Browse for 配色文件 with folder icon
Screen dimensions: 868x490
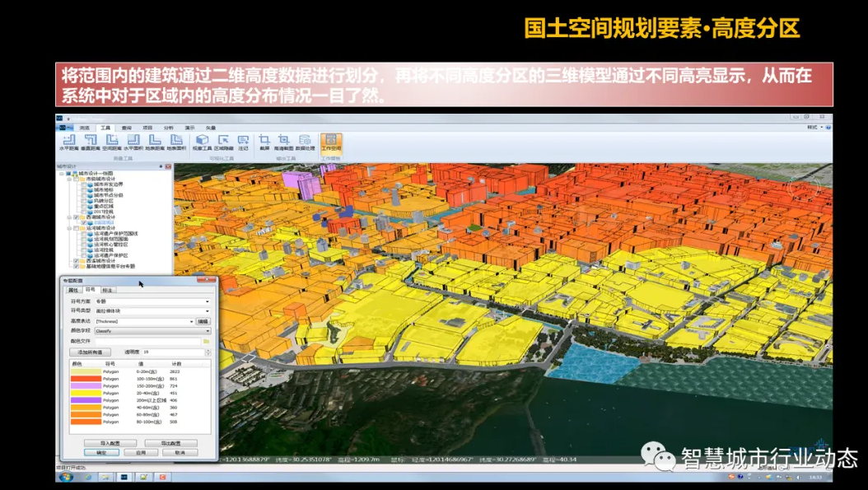[x=207, y=341]
